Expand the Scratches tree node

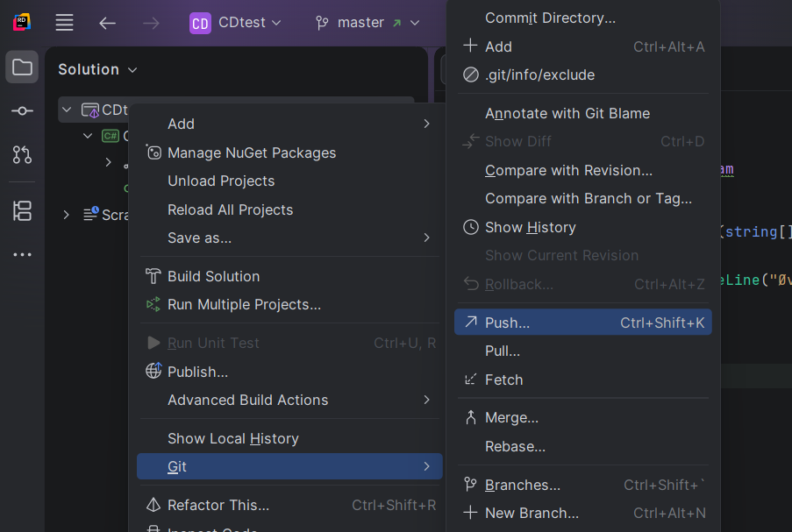click(x=66, y=215)
